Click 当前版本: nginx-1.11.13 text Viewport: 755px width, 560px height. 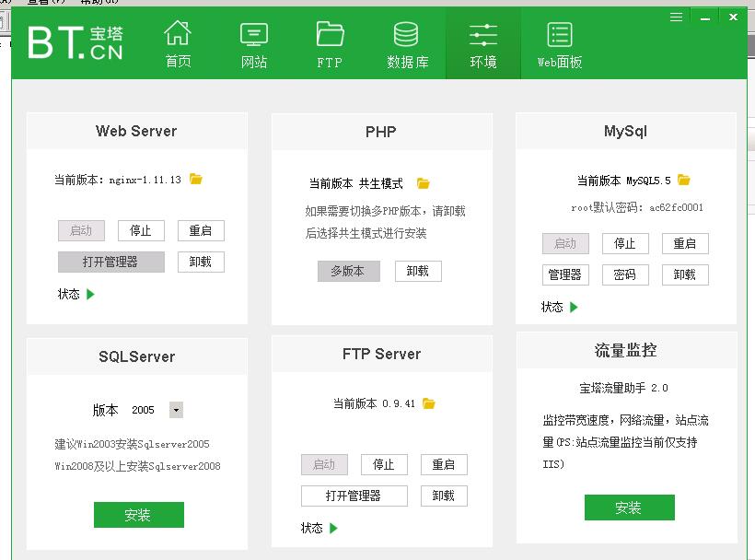[118, 180]
